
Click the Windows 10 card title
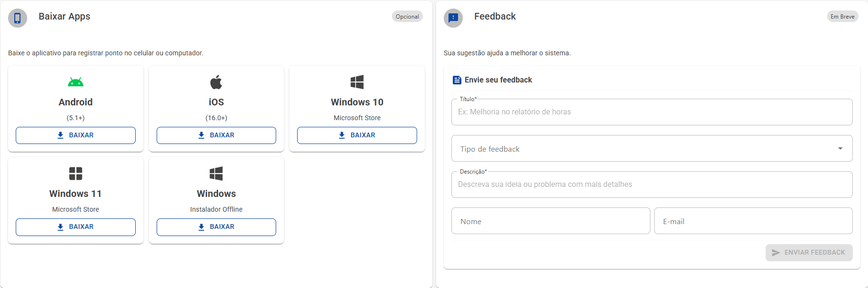(x=357, y=102)
